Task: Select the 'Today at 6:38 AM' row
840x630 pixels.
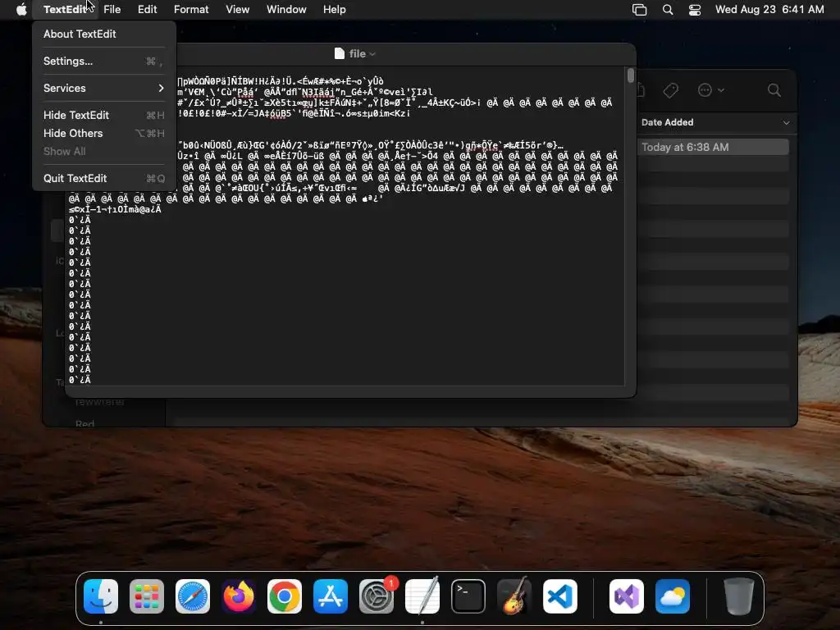Action: (x=713, y=148)
